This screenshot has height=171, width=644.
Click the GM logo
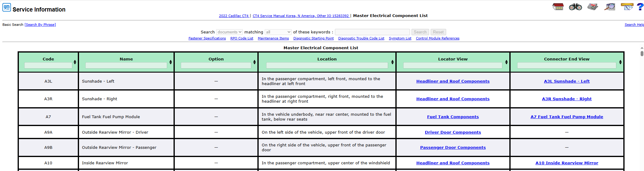pos(7,7)
